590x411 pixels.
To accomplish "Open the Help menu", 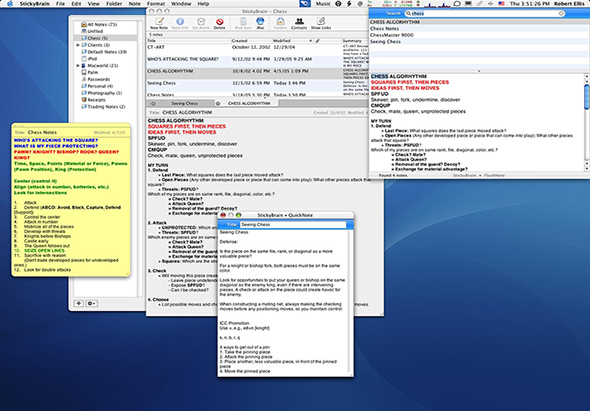I will 203,4.
